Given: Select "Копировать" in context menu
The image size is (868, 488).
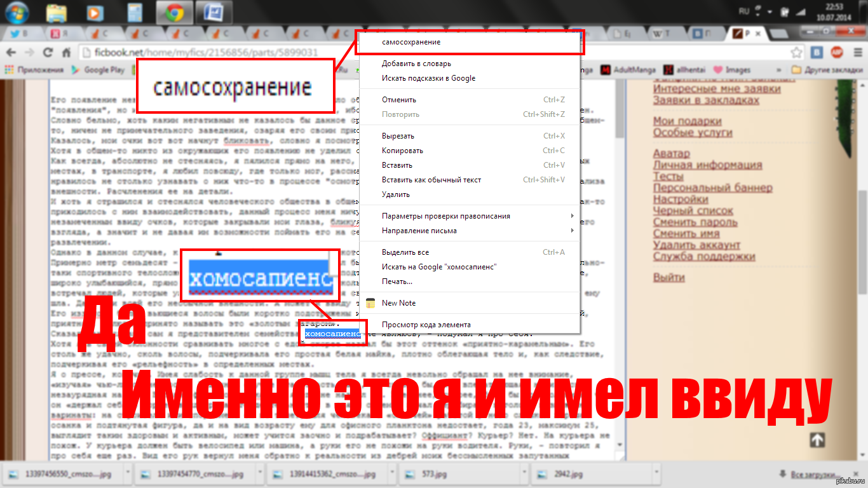Looking at the screenshot, I should pyautogui.click(x=402, y=151).
